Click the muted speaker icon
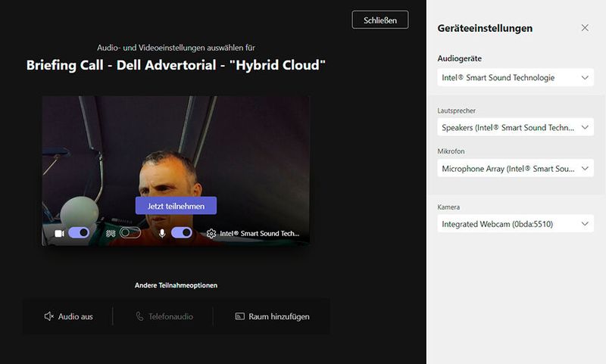 pos(49,316)
